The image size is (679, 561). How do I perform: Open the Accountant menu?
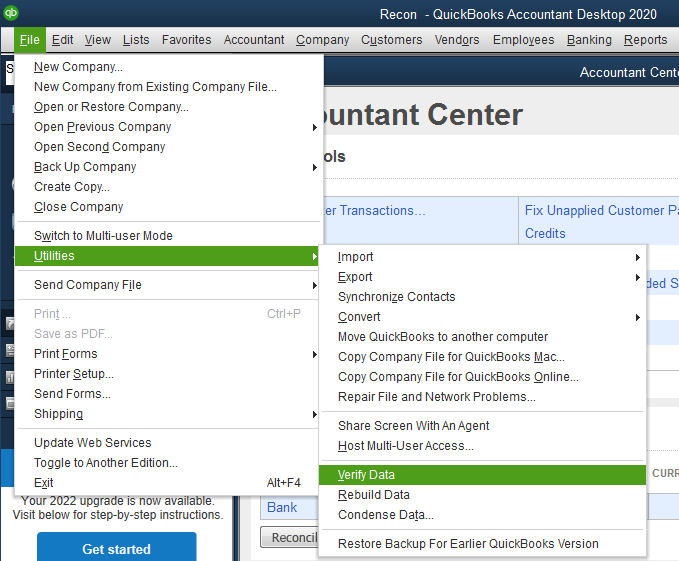tap(254, 40)
